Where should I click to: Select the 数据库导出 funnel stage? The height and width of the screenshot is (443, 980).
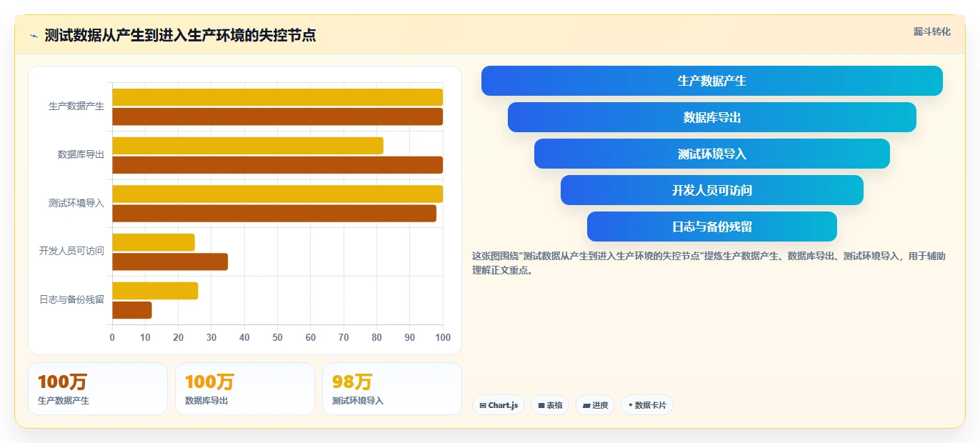712,117
